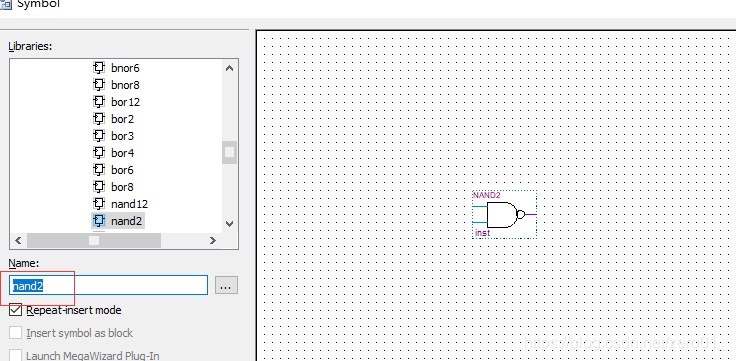Select bnor8 in the Libraries list
736x361 pixels.
125,85
